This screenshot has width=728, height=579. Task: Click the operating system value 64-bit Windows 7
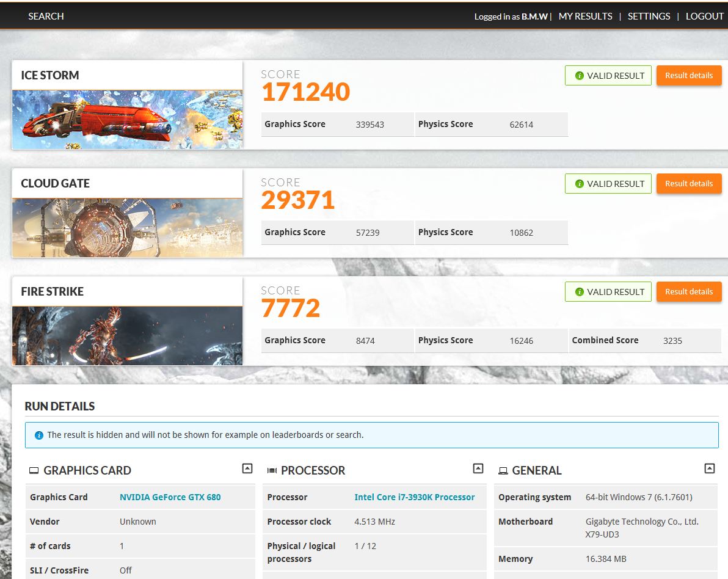point(639,497)
